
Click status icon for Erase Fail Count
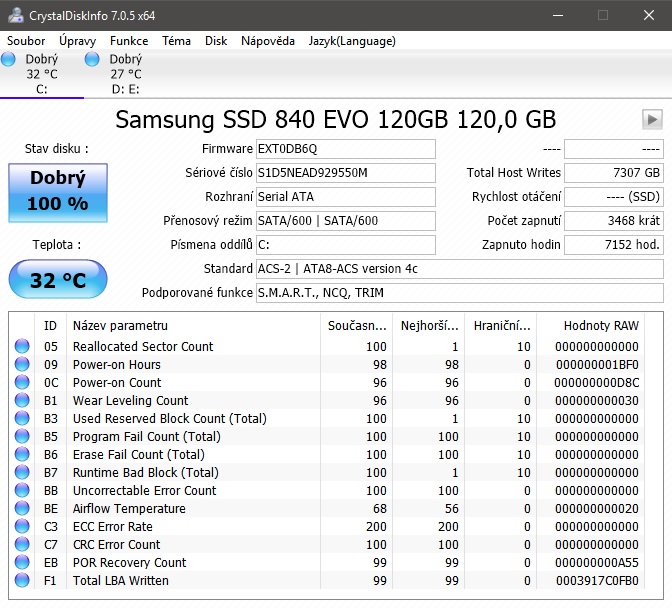coord(22,454)
